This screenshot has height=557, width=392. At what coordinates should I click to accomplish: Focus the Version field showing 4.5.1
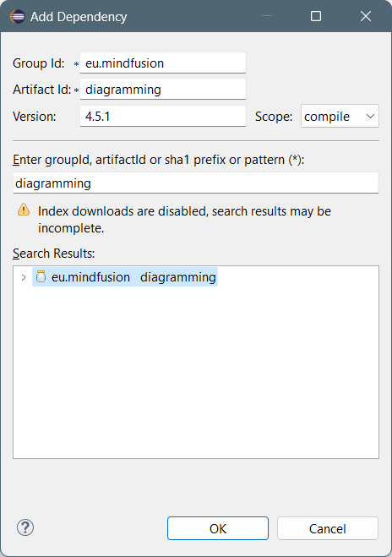(x=163, y=116)
